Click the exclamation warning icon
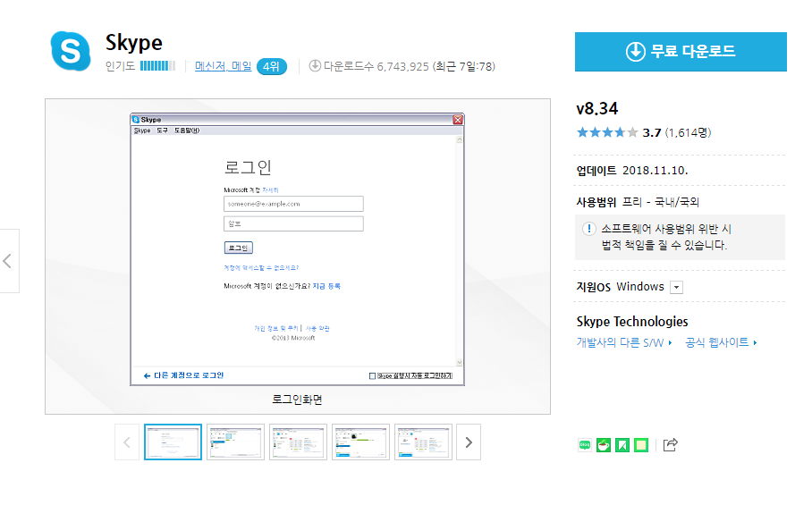This screenshot has height=505, width=812. pyautogui.click(x=588, y=229)
